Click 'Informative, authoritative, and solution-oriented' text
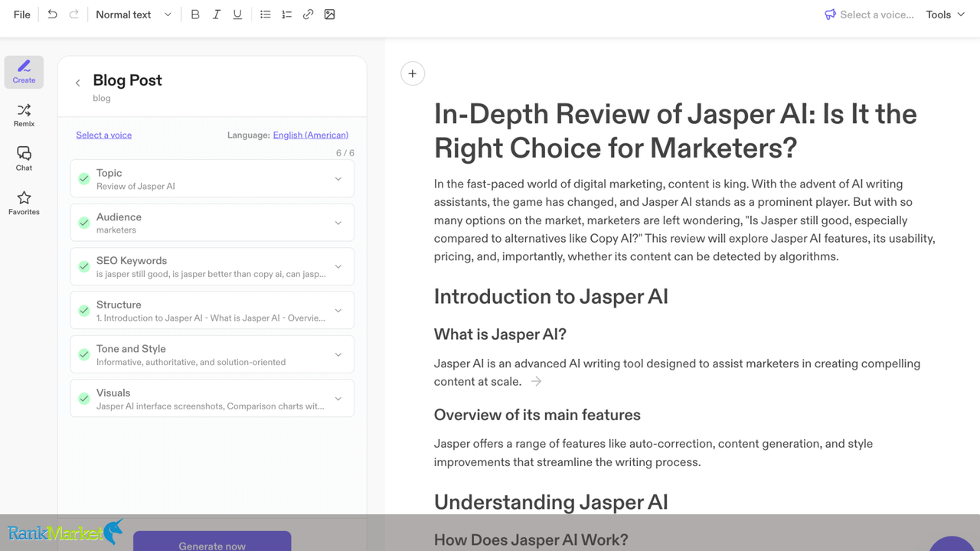The image size is (980, 551). click(191, 362)
